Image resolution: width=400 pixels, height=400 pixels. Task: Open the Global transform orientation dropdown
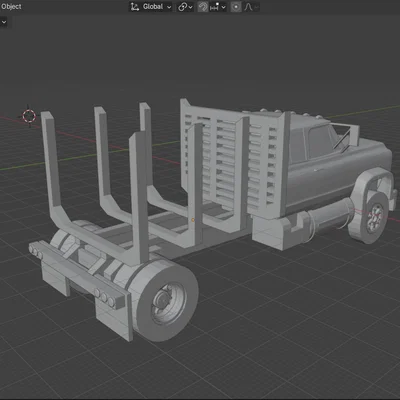pos(151,7)
